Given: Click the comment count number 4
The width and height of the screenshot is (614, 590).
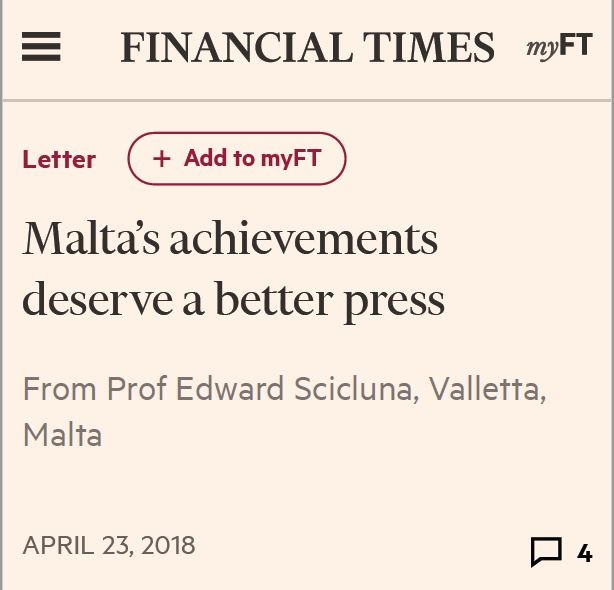Looking at the screenshot, I should (585, 553).
